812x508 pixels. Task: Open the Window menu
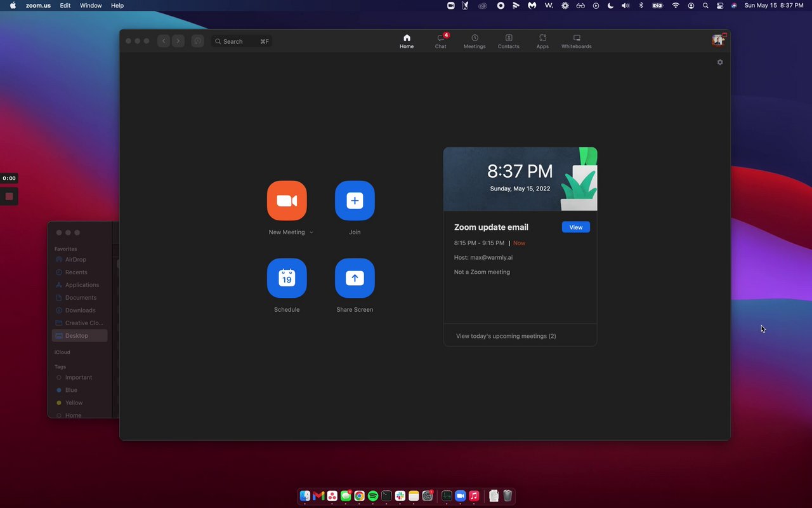tap(91, 6)
